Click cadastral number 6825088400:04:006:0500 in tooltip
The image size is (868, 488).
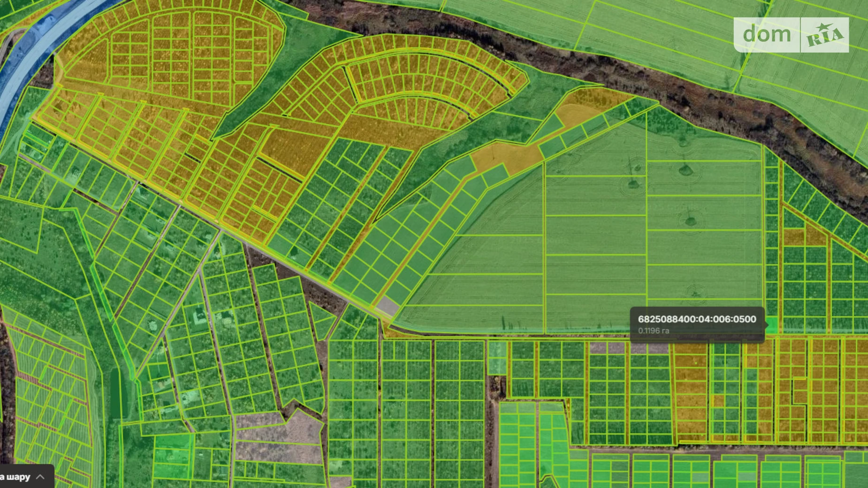coord(697,319)
